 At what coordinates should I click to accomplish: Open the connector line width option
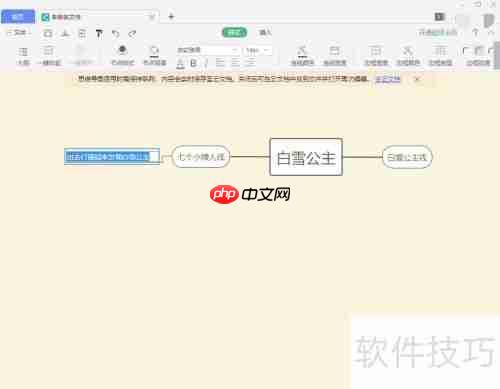(335, 56)
